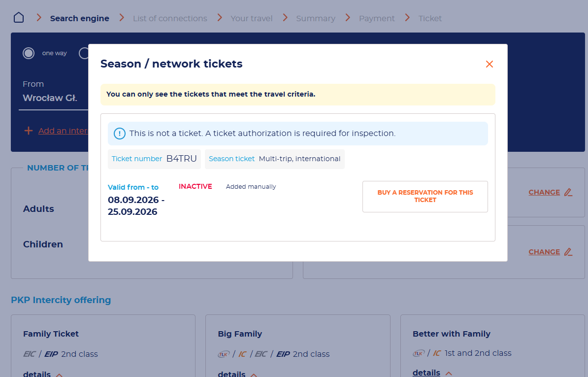
Task: Go to the home icon in breadcrumb
Action: (x=19, y=18)
